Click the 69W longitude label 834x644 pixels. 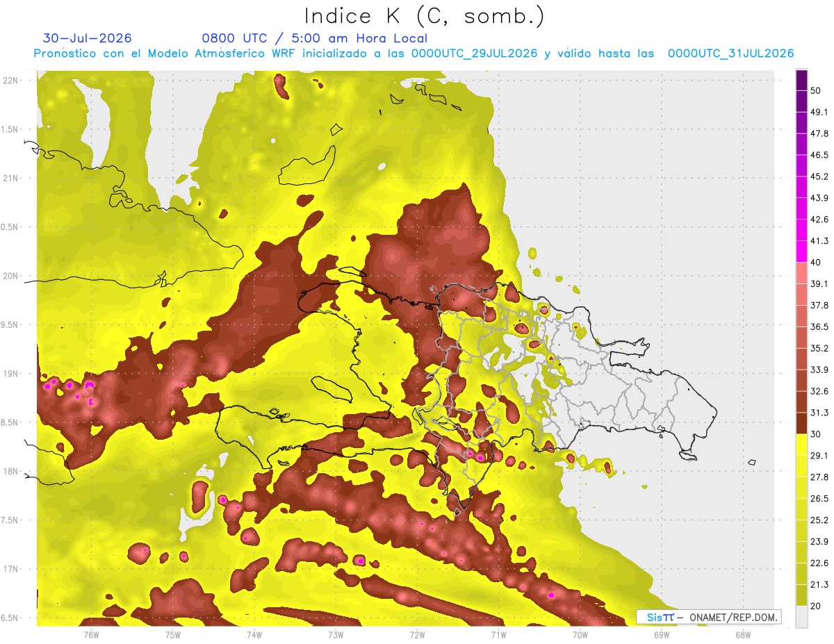pos(662,634)
